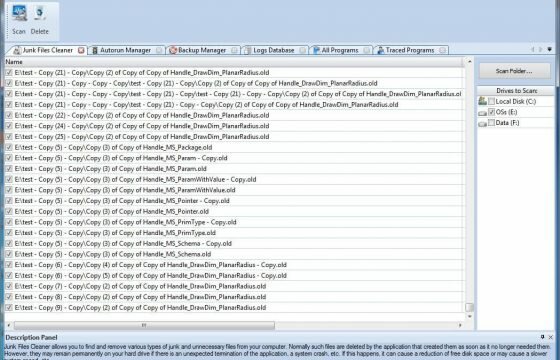Screen dimensions: 560x360
Task: Switch to Logs Database tab
Action: coord(270,50)
